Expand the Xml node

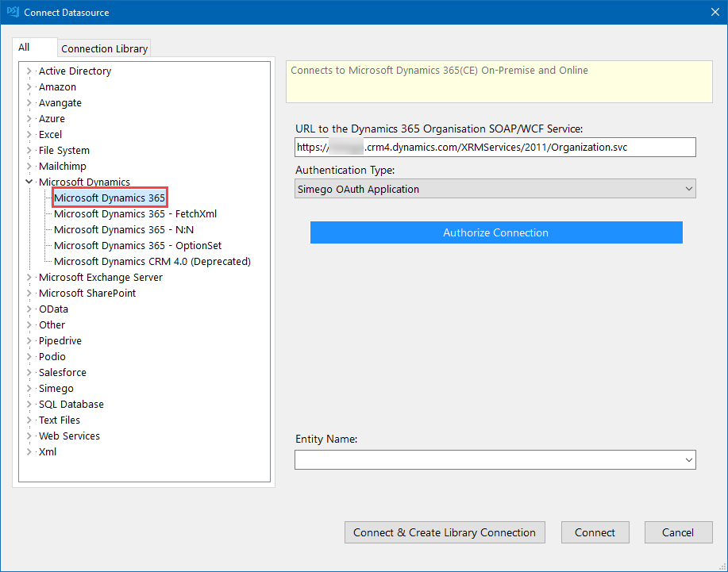click(29, 452)
